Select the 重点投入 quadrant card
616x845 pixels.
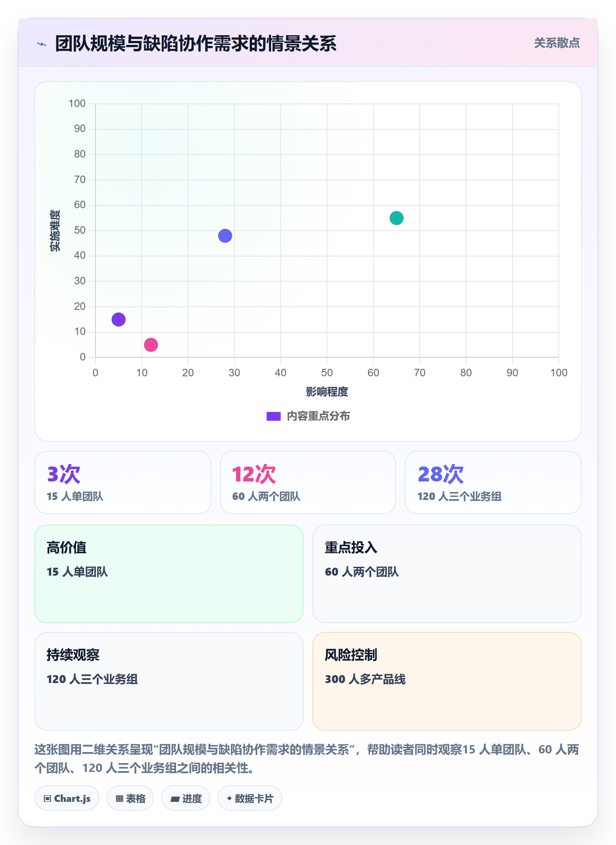[447, 574]
